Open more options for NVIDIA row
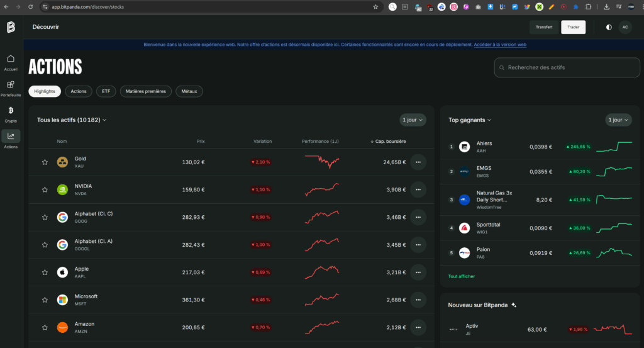 pyautogui.click(x=418, y=189)
